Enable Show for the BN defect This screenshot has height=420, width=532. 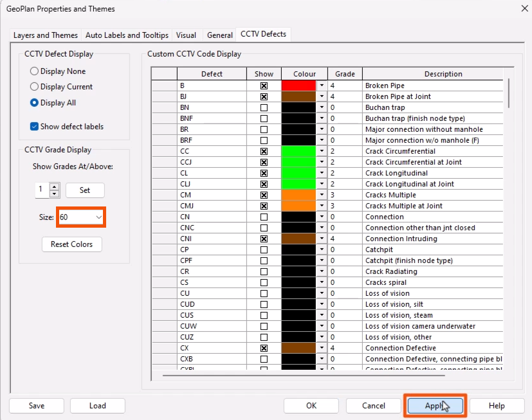point(264,107)
